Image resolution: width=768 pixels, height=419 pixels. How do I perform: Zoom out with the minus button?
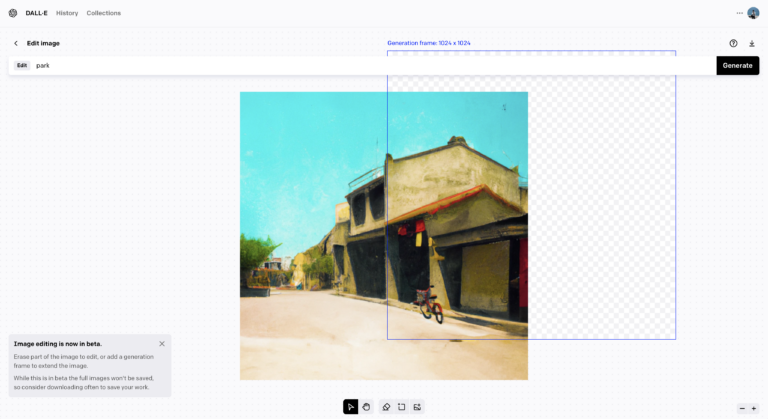pyautogui.click(x=742, y=408)
